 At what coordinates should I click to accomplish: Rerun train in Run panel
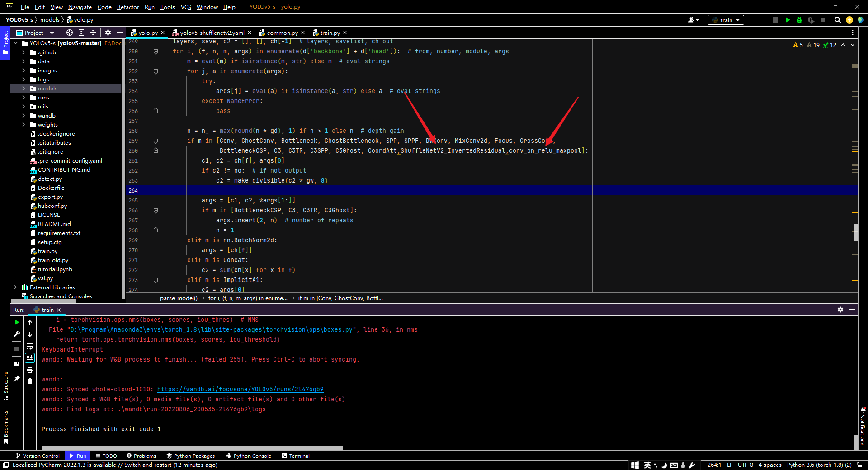click(17, 322)
